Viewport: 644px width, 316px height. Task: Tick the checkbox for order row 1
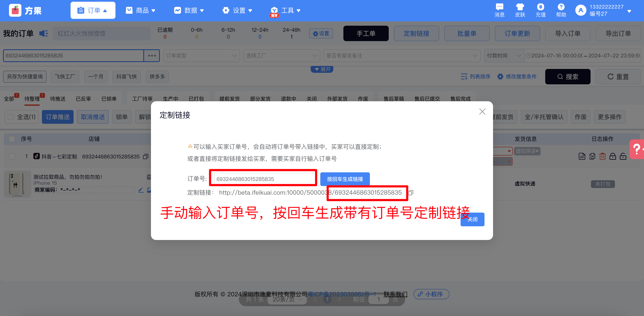click(12, 157)
